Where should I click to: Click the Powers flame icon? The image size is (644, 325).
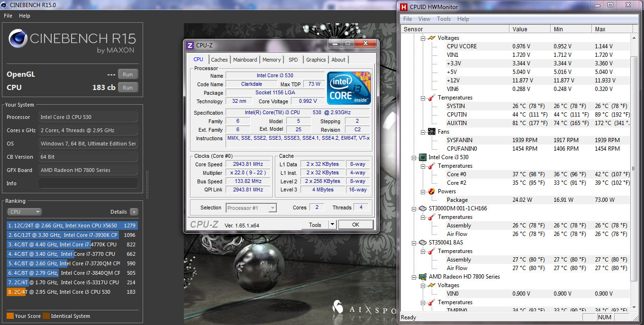pyautogui.click(x=432, y=191)
